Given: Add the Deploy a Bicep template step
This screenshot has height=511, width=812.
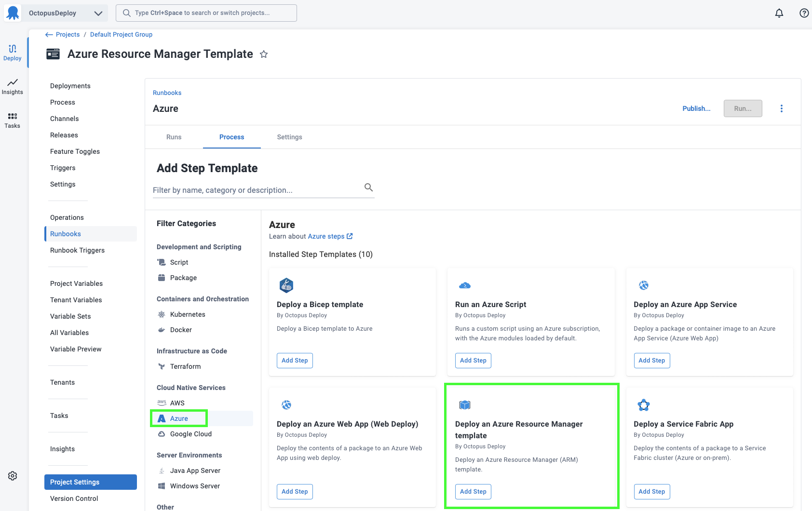Looking at the screenshot, I should (x=295, y=361).
